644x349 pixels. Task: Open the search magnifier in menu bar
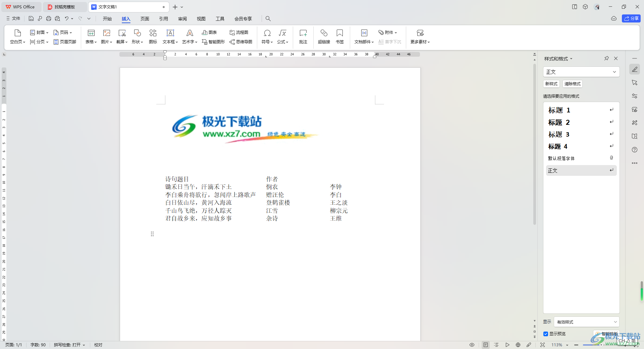pyautogui.click(x=268, y=19)
